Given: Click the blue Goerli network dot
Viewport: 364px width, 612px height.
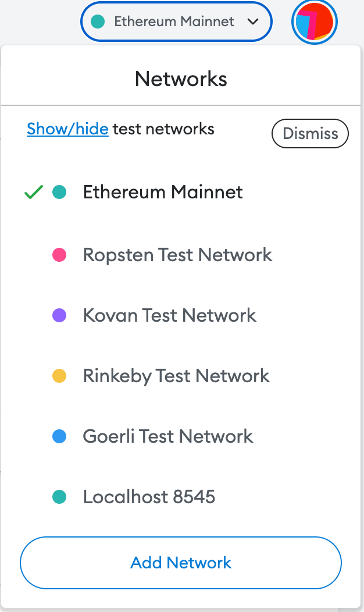Looking at the screenshot, I should pos(59,436).
